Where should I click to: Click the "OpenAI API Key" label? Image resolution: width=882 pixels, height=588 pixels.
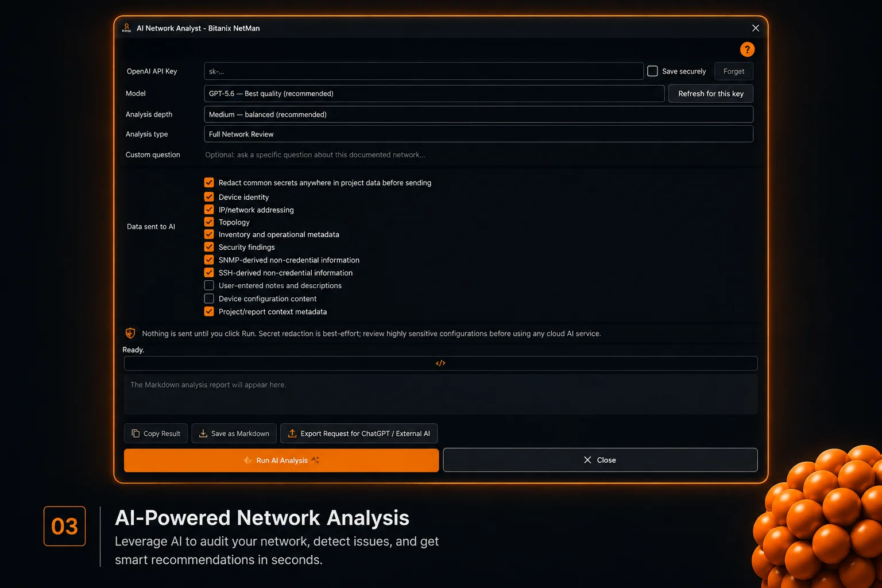pos(152,71)
